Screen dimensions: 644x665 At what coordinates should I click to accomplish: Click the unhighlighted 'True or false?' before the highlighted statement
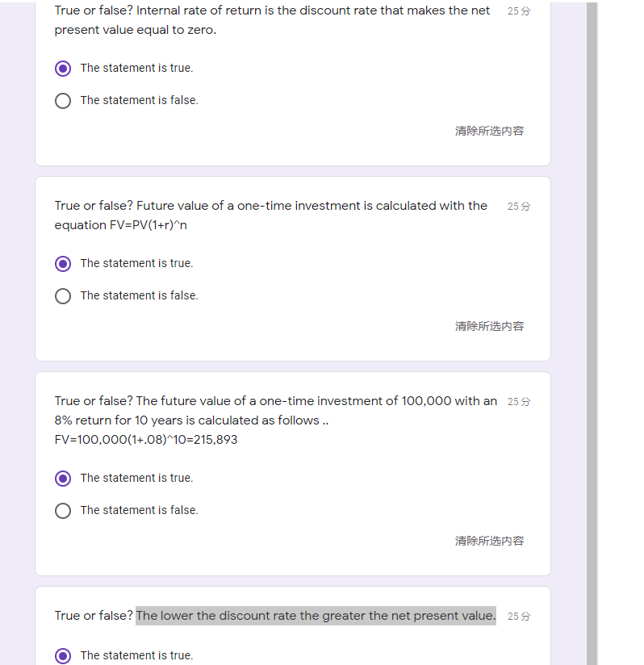pyautogui.click(x=94, y=616)
